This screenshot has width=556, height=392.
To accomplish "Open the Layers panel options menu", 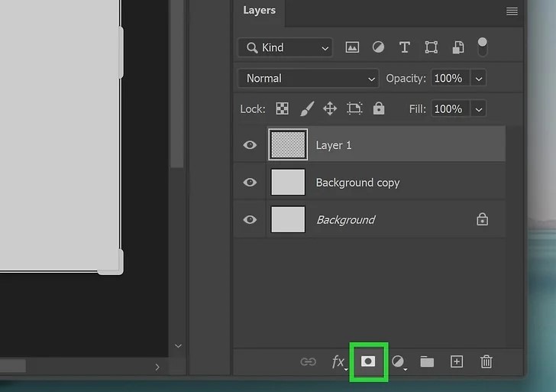I will click(x=512, y=11).
